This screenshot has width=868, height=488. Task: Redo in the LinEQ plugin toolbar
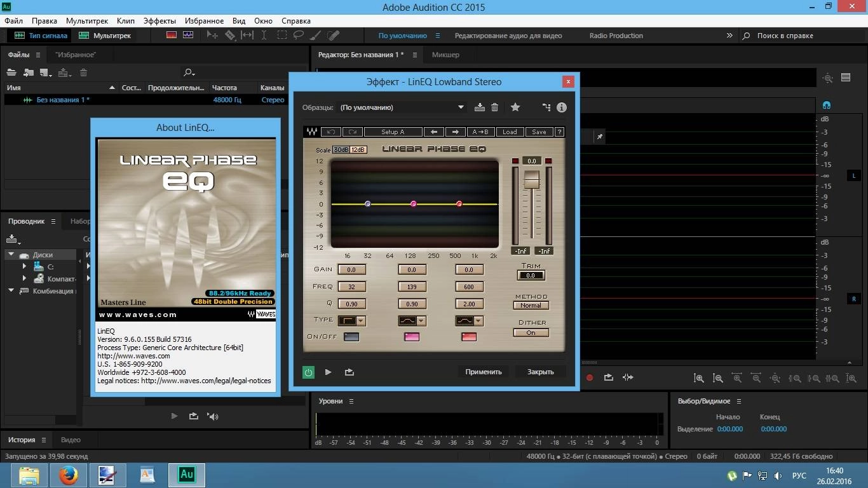353,132
